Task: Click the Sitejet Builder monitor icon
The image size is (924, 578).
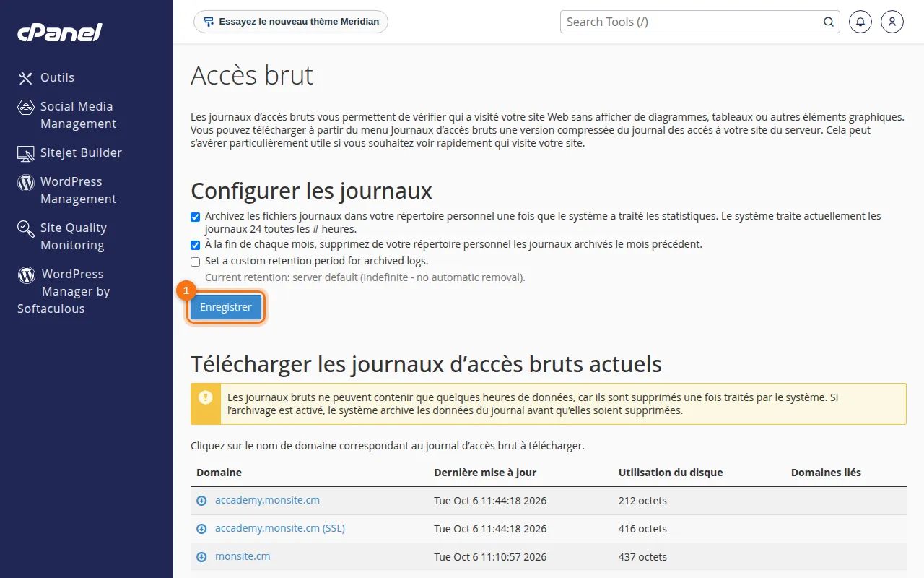Action: (26, 153)
